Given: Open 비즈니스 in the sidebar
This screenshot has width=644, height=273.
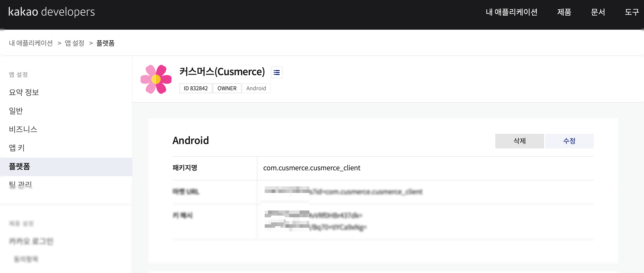Looking at the screenshot, I should point(23,129).
